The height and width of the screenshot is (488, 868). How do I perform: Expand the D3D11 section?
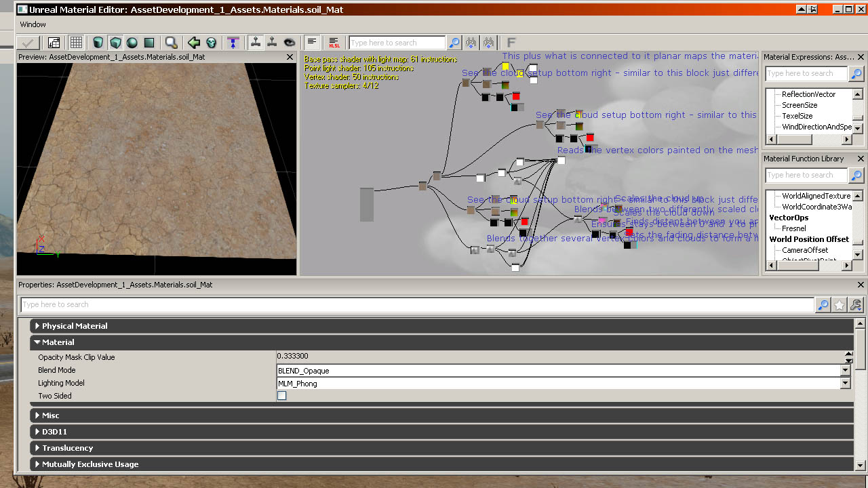(x=441, y=432)
